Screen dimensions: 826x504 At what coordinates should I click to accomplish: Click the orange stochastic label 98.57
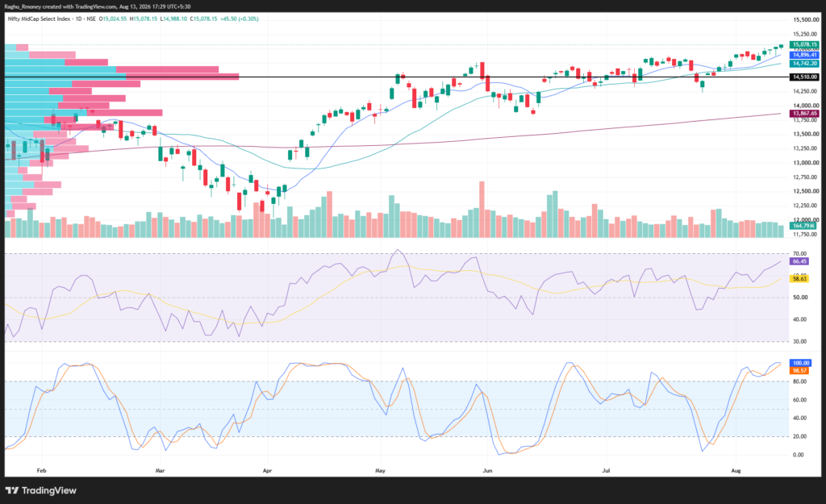tap(799, 371)
